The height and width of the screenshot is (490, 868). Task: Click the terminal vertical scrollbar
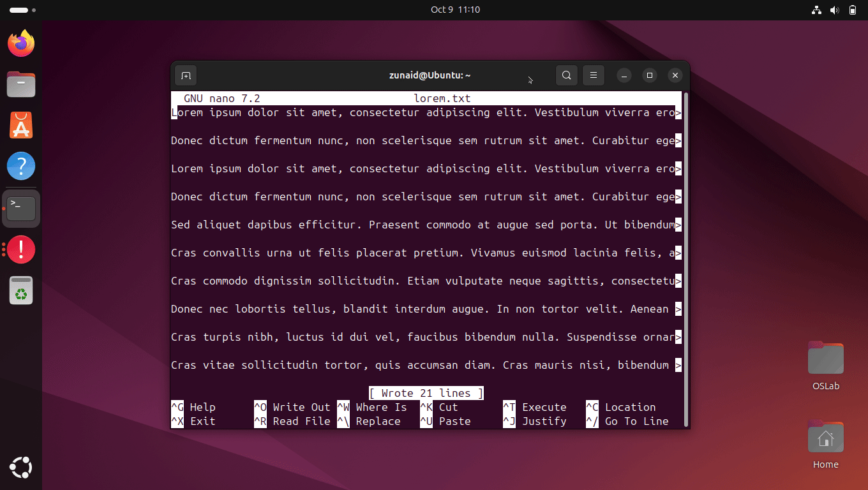click(x=686, y=255)
